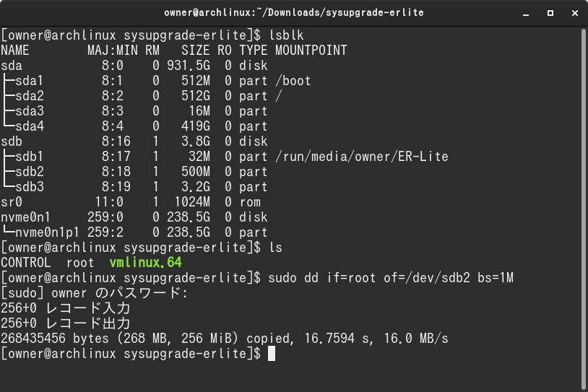588x392 pixels.
Task: Click the MOUNTPOINT column header
Action: pyautogui.click(x=311, y=51)
